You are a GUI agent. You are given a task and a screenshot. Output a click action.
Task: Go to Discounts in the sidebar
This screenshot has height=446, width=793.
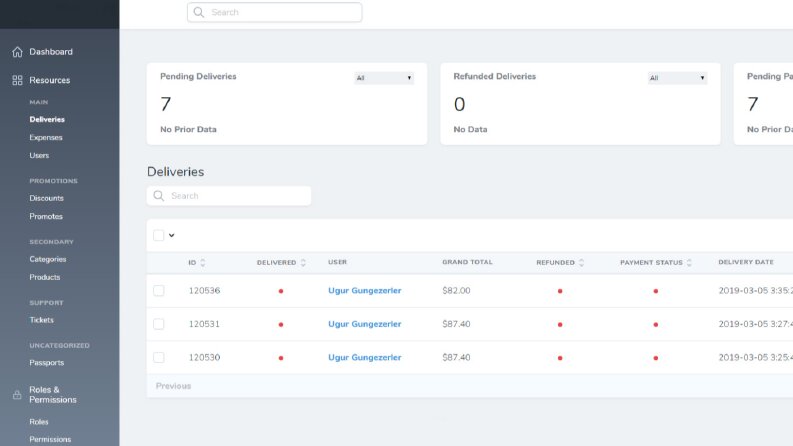47,198
